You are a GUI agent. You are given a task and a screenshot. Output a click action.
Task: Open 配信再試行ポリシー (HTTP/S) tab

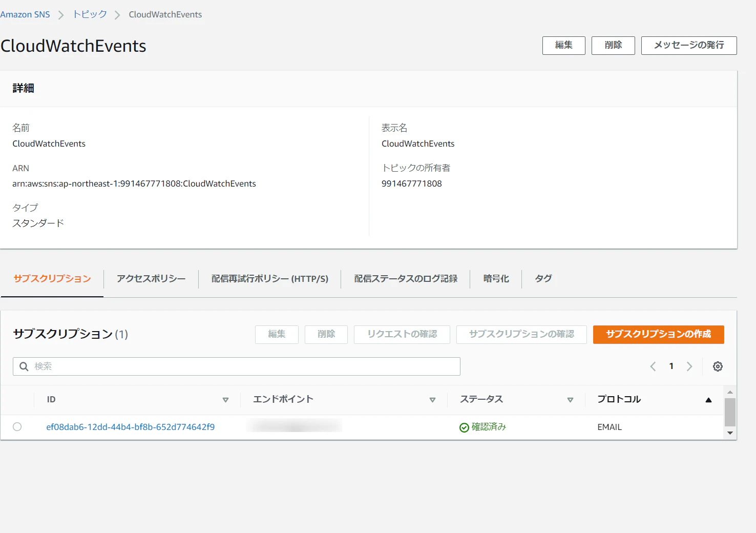(x=270, y=279)
